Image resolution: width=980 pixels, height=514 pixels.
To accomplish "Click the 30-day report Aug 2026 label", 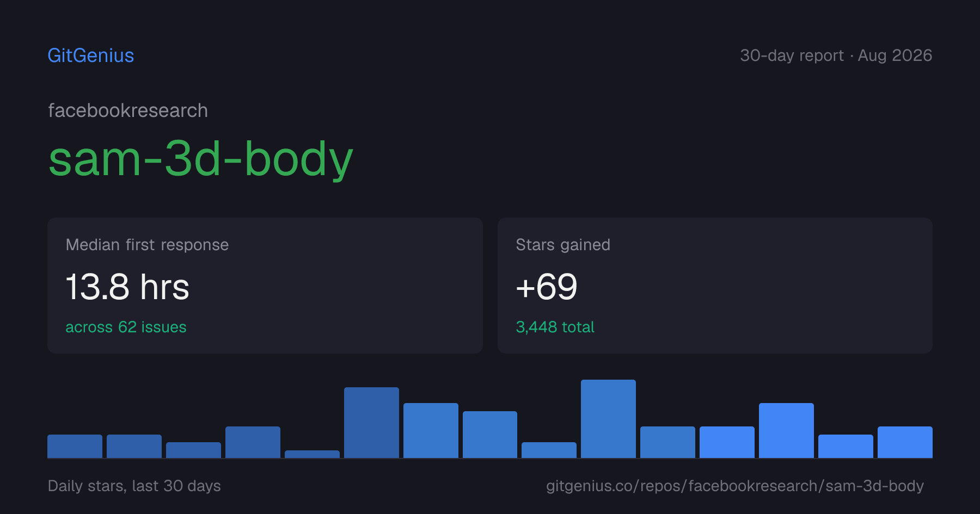I will coord(836,55).
